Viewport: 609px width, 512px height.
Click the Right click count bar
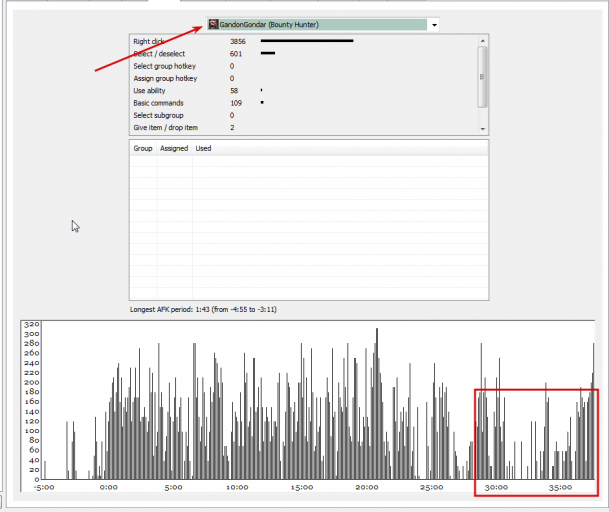[307, 40]
